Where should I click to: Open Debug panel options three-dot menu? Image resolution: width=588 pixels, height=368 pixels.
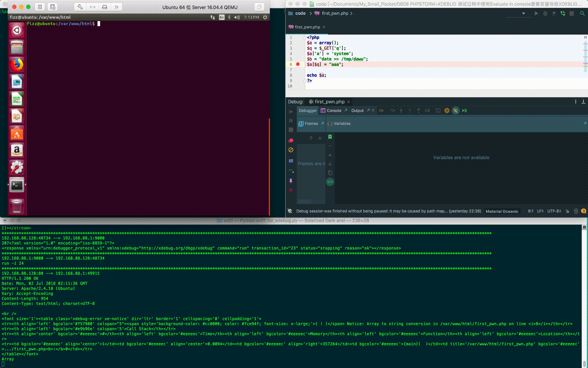pos(575,102)
